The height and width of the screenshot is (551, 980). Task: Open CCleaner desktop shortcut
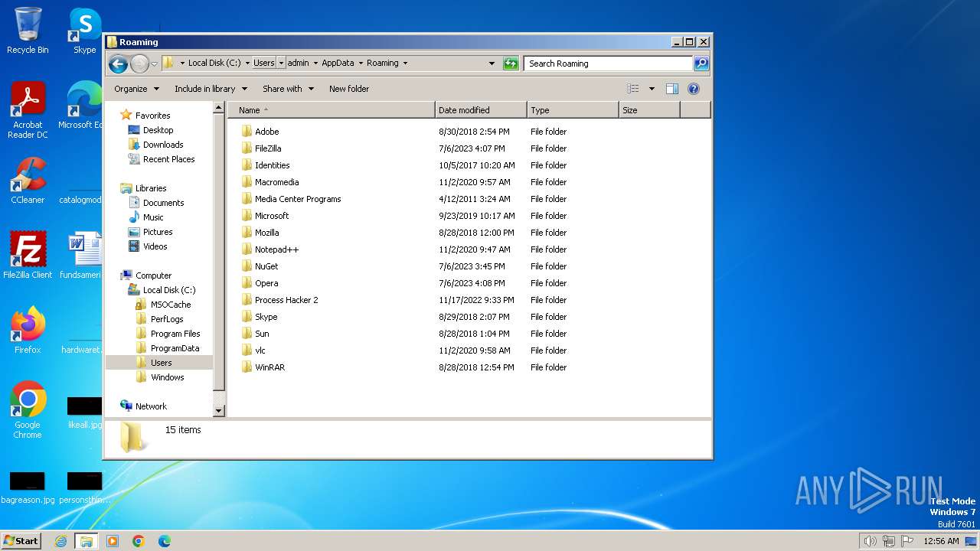28,181
